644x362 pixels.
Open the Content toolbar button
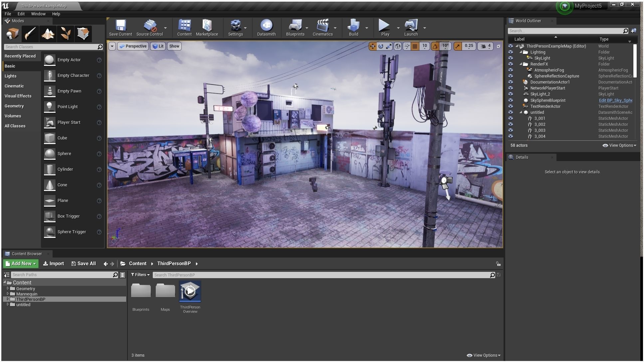click(x=184, y=28)
